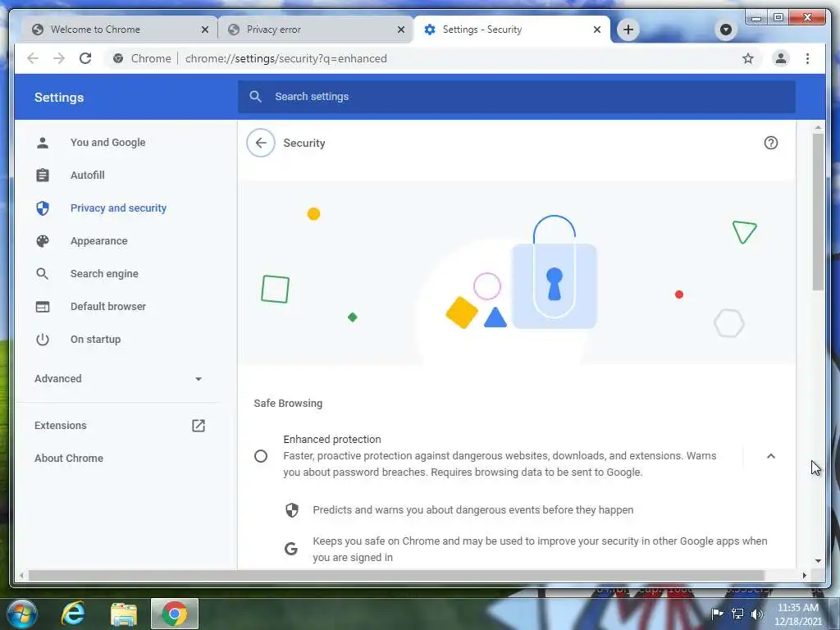The height and width of the screenshot is (630, 840).
Task: Open the Action Center flag icon
Action: [x=717, y=614]
